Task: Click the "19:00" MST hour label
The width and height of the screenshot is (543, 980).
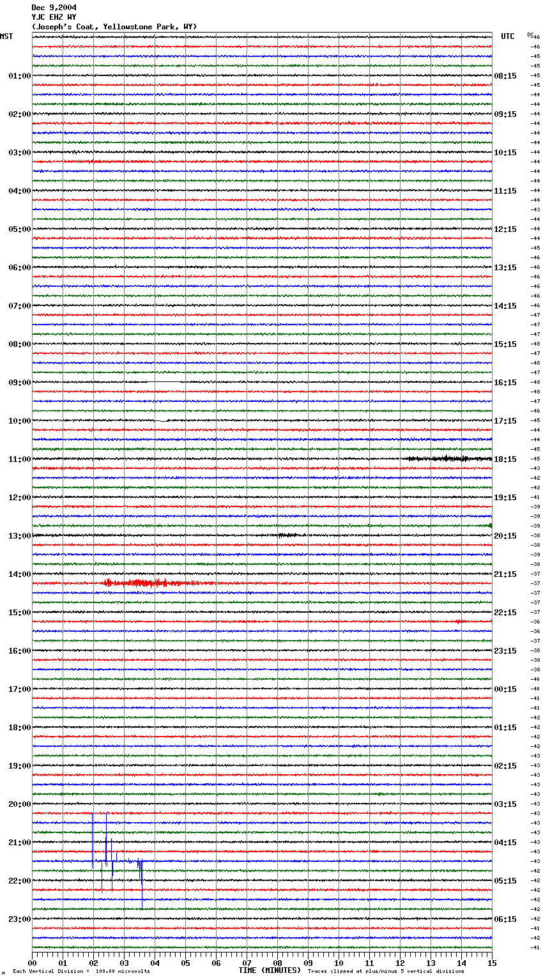Action: coord(20,766)
